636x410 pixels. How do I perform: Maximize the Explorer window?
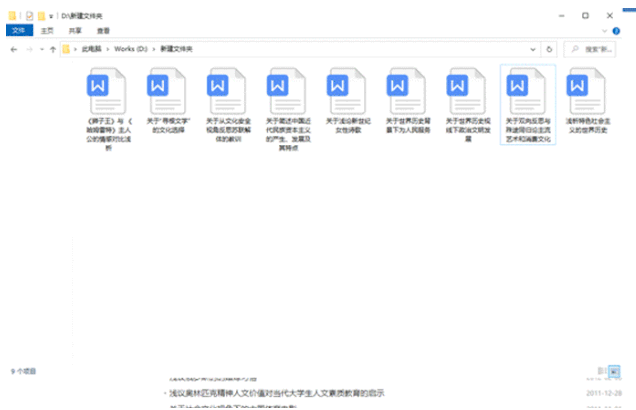pos(585,16)
